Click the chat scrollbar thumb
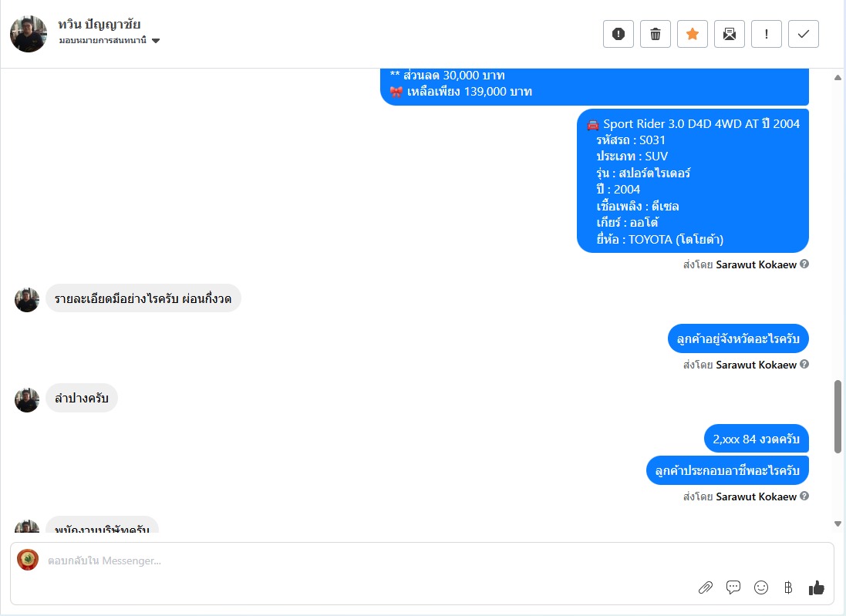The width and height of the screenshot is (846, 616). pyautogui.click(x=838, y=416)
